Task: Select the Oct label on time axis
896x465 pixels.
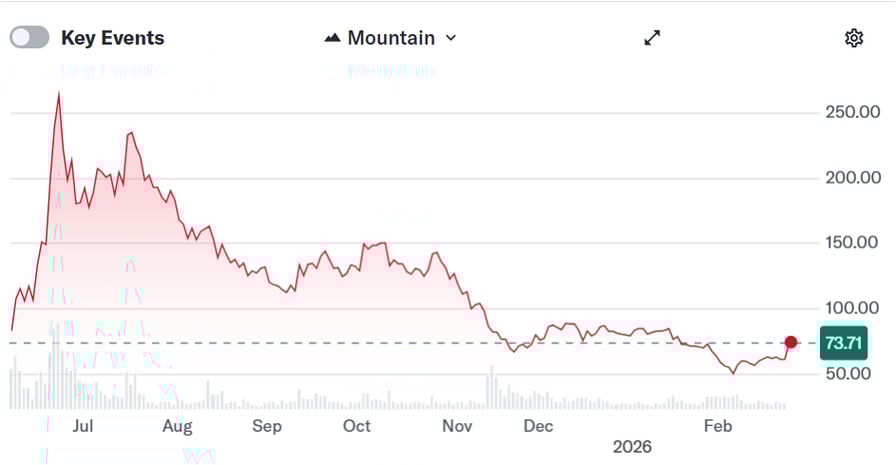Action: point(357,426)
